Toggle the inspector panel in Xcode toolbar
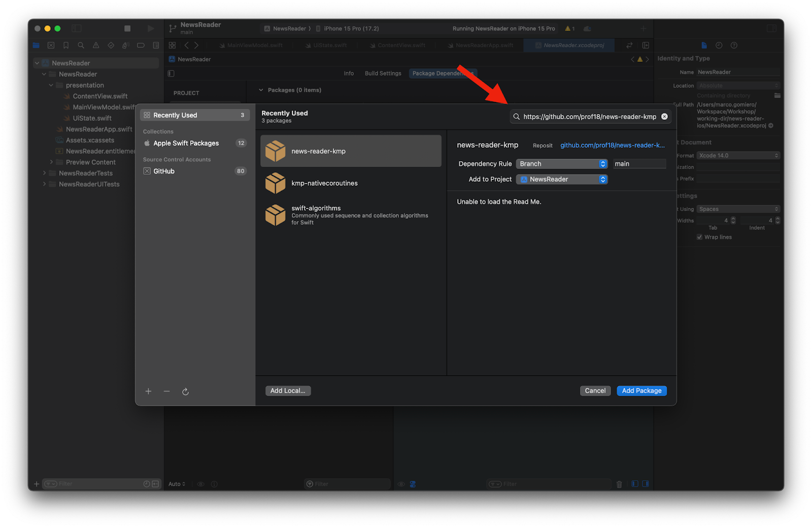The height and width of the screenshot is (528, 812). 771,28
